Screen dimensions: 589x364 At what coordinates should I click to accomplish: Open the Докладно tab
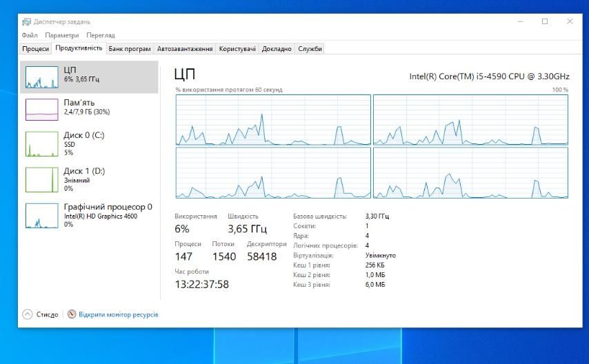277,49
